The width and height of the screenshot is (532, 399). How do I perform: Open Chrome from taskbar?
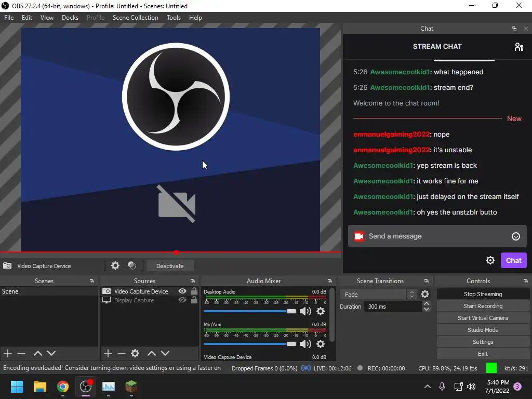(62, 387)
